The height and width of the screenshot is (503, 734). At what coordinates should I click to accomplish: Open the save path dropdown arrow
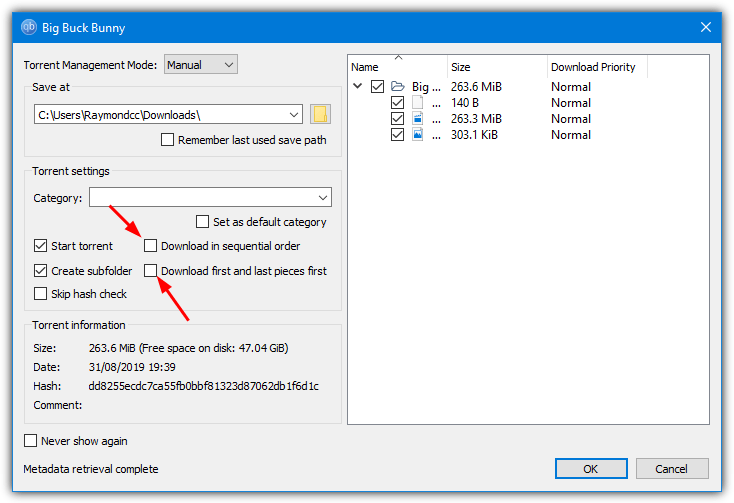pos(294,115)
